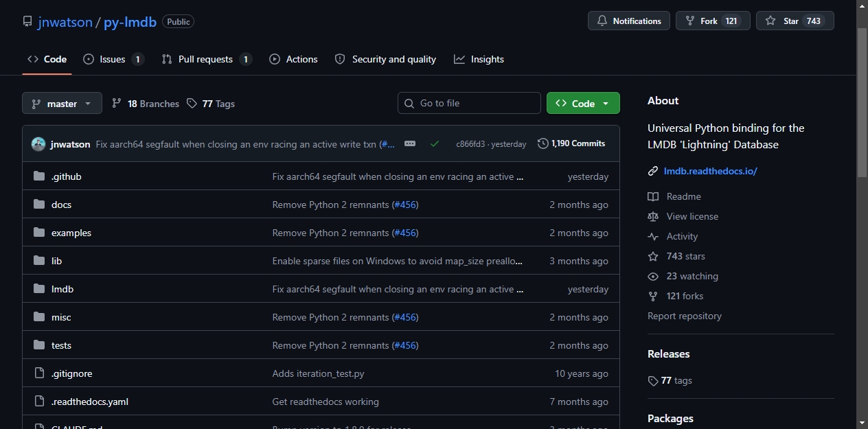The height and width of the screenshot is (429, 868).
Task: Open the lmdb folder
Action: click(62, 289)
